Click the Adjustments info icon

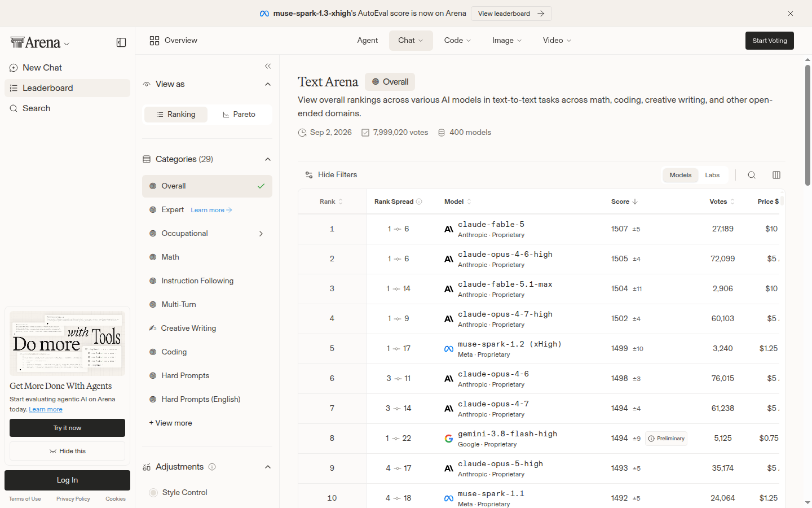pyautogui.click(x=212, y=467)
